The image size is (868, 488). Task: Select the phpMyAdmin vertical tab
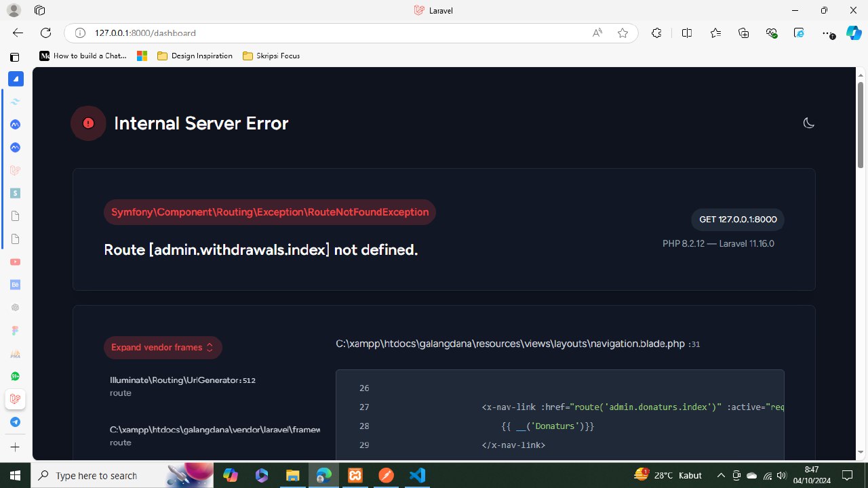[x=15, y=354]
